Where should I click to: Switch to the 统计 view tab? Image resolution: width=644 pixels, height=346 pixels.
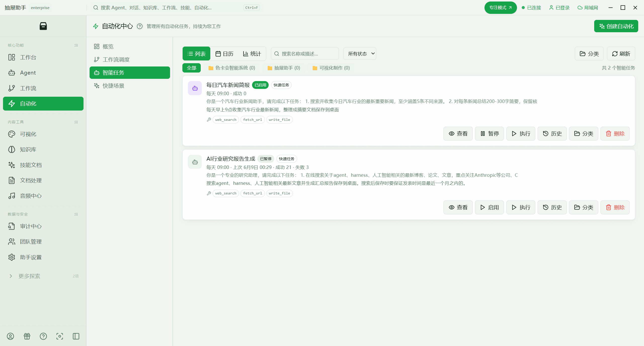pyautogui.click(x=252, y=54)
